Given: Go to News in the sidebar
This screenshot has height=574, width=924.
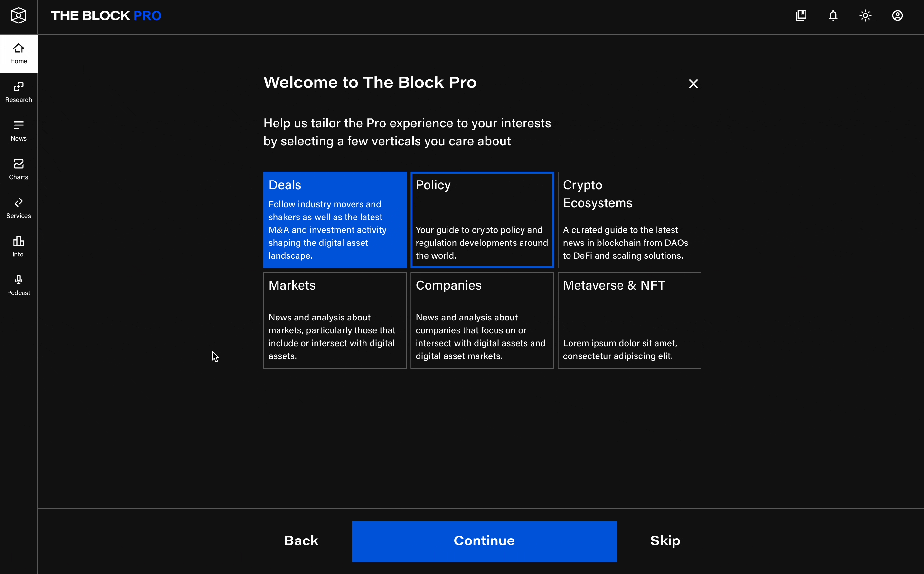Looking at the screenshot, I should [x=19, y=131].
